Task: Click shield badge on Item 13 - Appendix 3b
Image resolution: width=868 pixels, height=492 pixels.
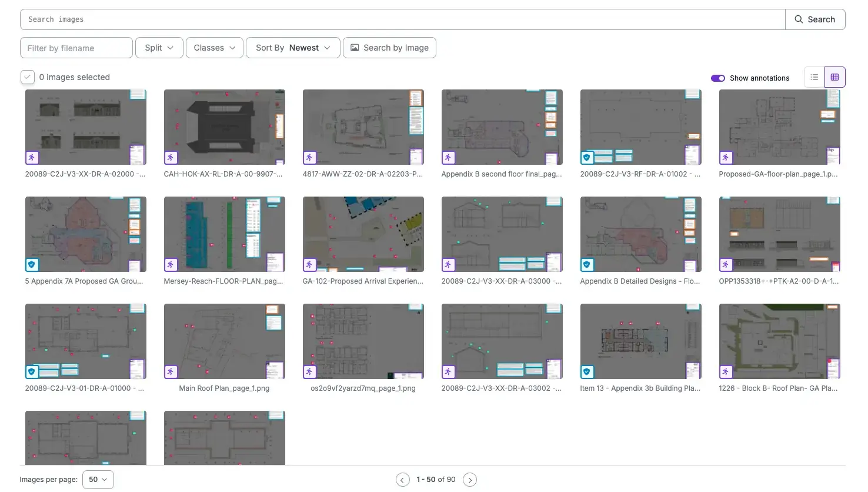Action: click(x=587, y=372)
